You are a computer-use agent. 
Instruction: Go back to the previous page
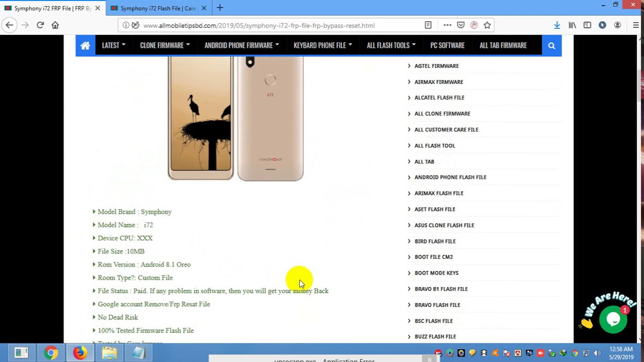pos(10,25)
